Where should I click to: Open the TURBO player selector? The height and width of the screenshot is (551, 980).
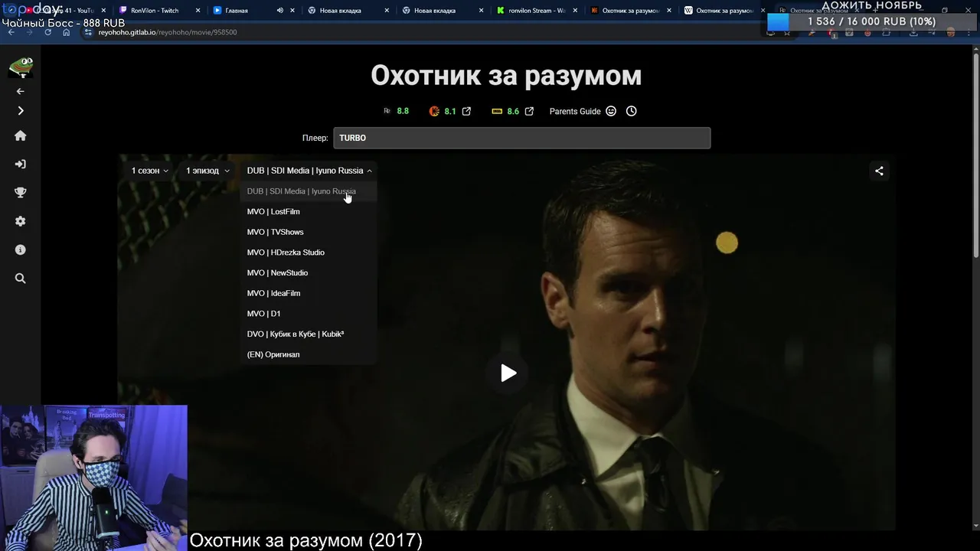coord(521,138)
